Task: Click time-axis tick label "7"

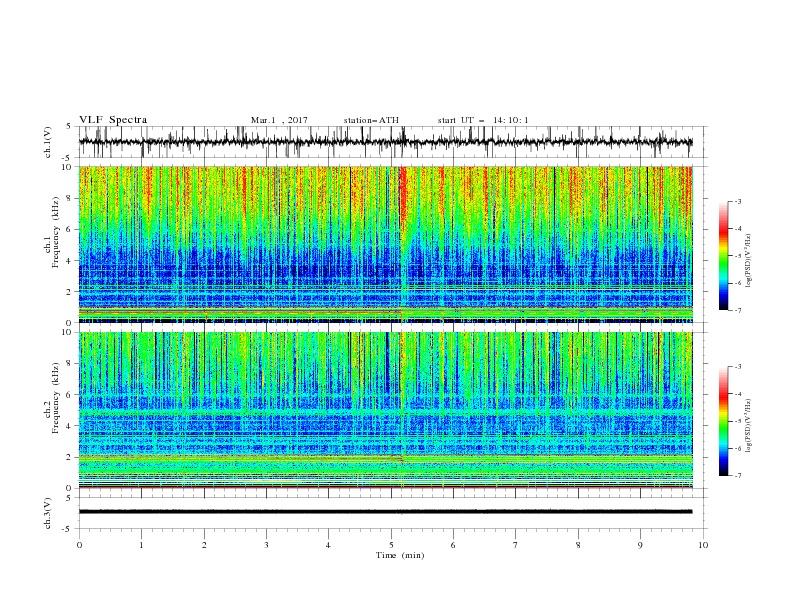Action: click(x=516, y=545)
